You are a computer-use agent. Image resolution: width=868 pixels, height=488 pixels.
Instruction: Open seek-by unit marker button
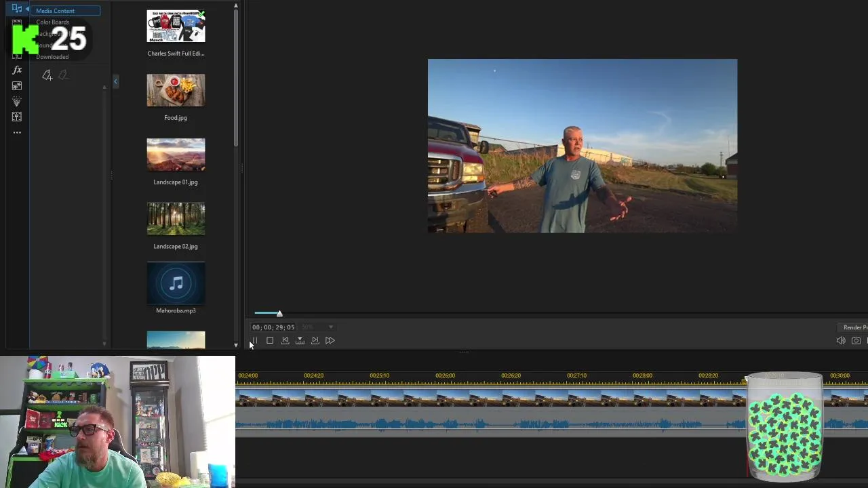300,340
